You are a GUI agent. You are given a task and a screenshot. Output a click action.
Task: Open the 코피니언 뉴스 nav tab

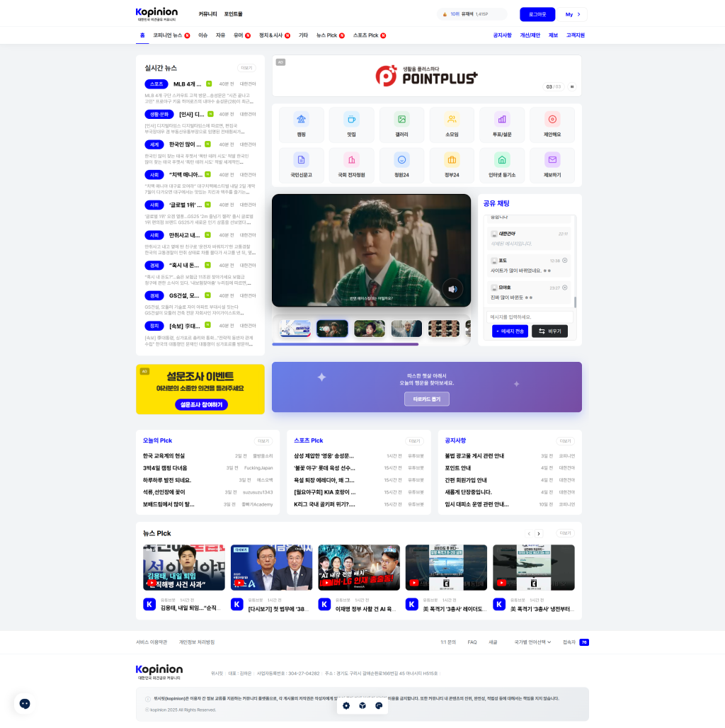point(171,35)
